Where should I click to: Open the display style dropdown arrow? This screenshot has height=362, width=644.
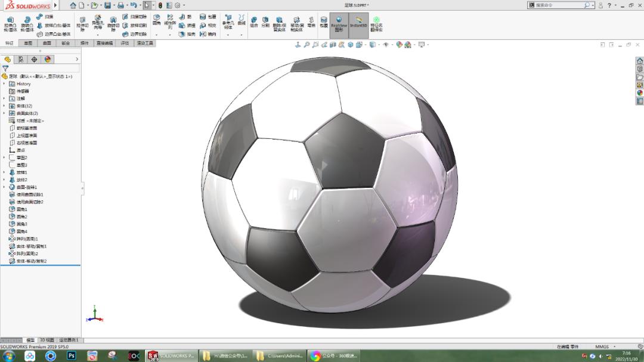(379, 44)
